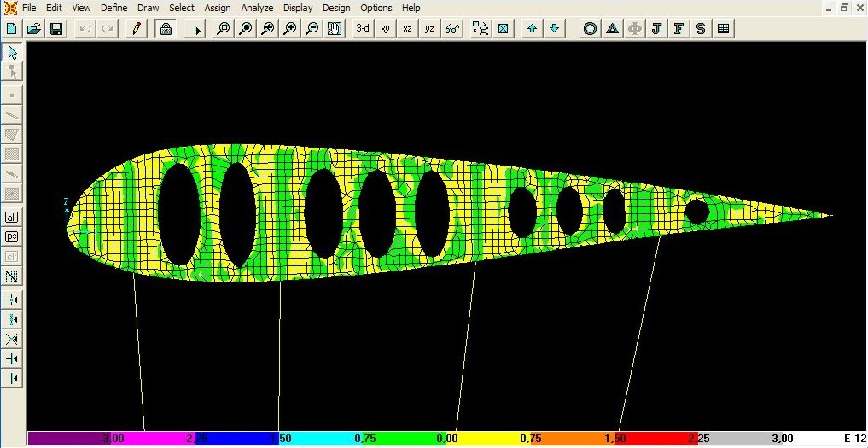Toggle Snap to Joints and Grid Points
The height and width of the screenshot is (448, 868).
12,300
